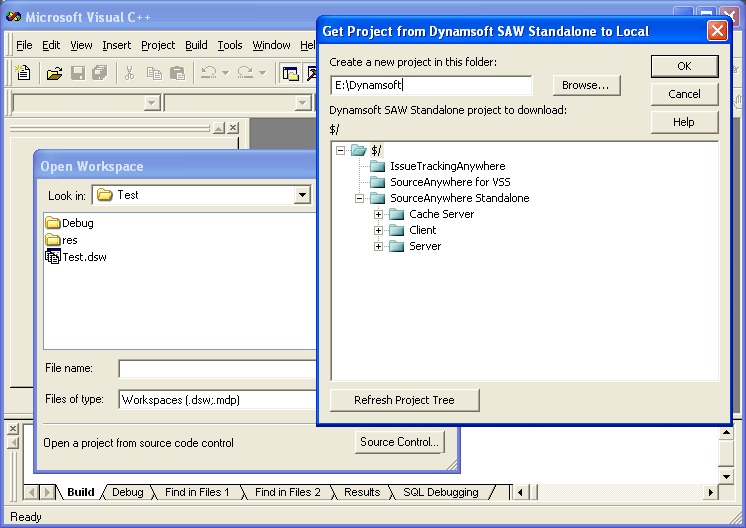This screenshot has width=746, height=528.
Task: Open the View menu
Action: 81,45
